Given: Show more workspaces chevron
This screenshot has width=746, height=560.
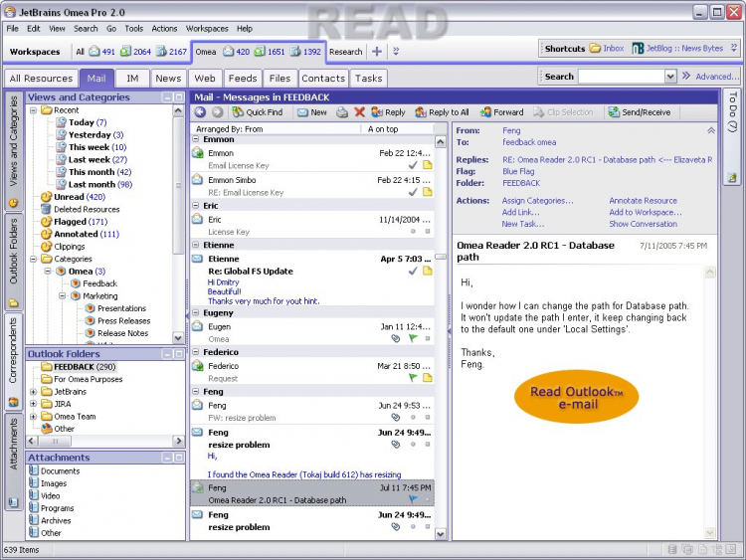Looking at the screenshot, I should (396, 52).
